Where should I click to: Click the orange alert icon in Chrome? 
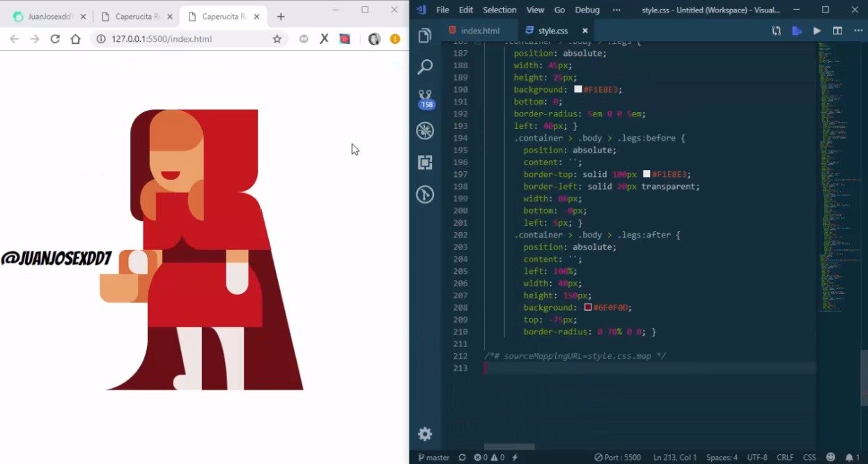395,39
